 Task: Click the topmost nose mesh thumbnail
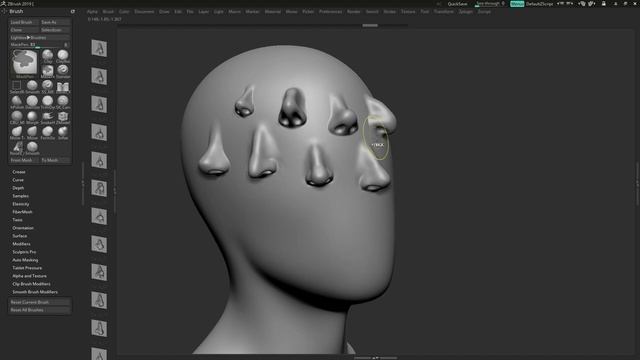coord(99,49)
